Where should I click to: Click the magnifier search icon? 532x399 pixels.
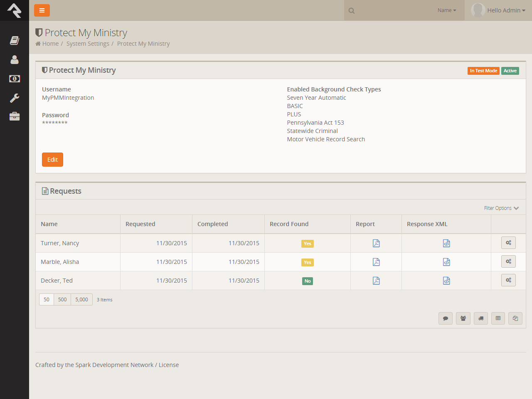(352, 11)
